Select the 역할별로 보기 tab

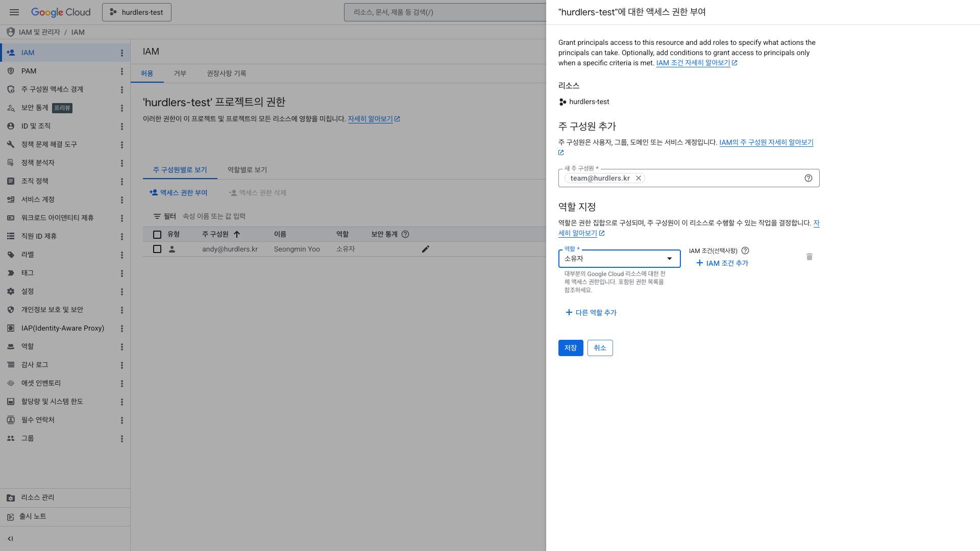click(247, 170)
